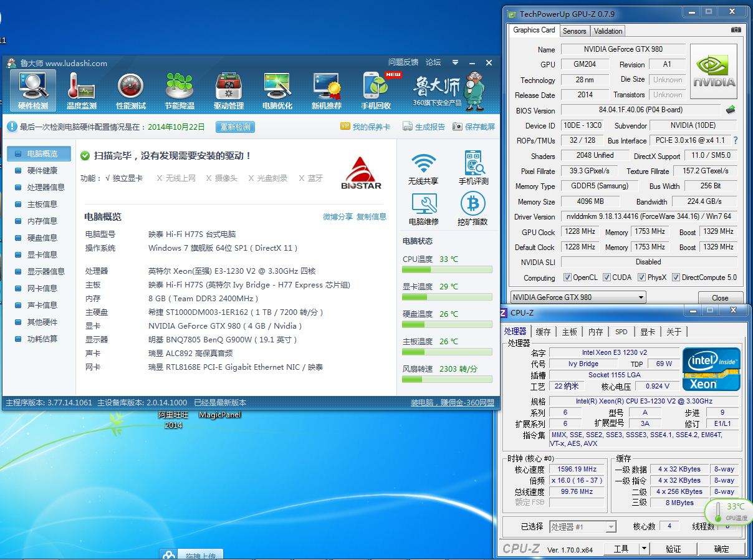Click the GPU-Z Name field NVIDIA GeForce GTX 980
Viewport: 753px width, 560px height.
click(x=623, y=49)
